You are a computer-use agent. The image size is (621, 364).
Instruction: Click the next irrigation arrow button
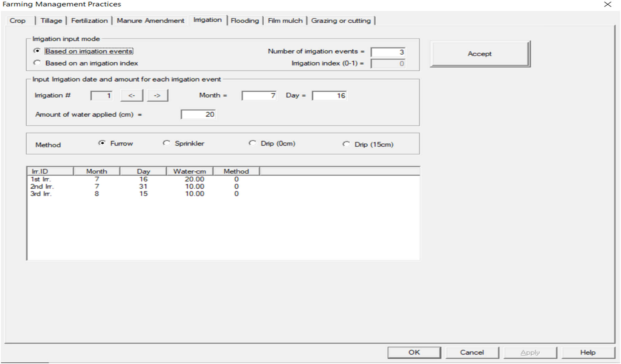coord(157,96)
